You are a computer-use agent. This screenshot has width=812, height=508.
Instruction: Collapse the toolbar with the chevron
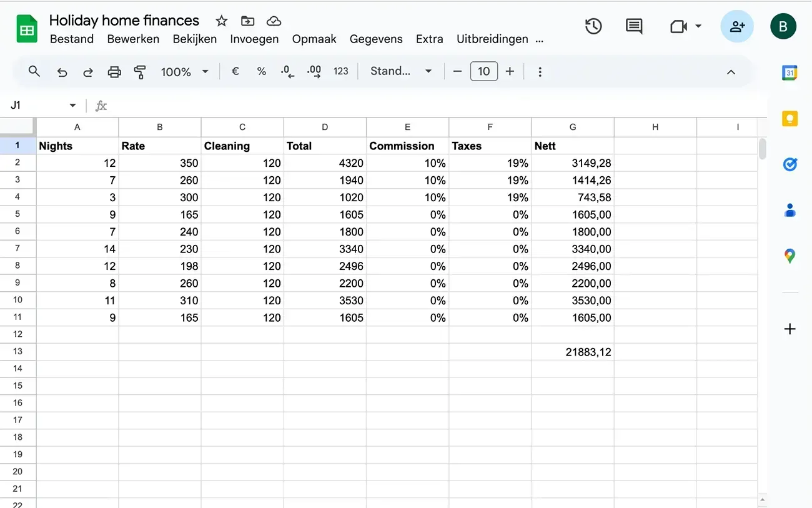pyautogui.click(x=731, y=71)
